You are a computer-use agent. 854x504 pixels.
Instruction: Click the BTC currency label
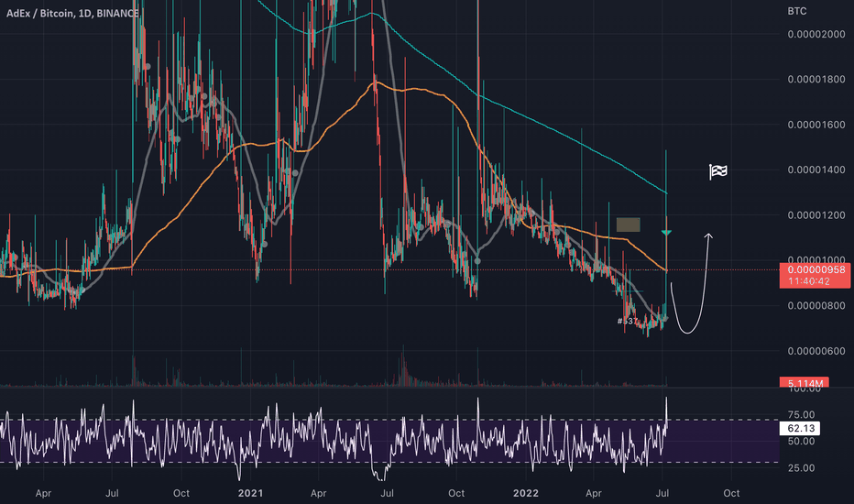pyautogui.click(x=797, y=11)
